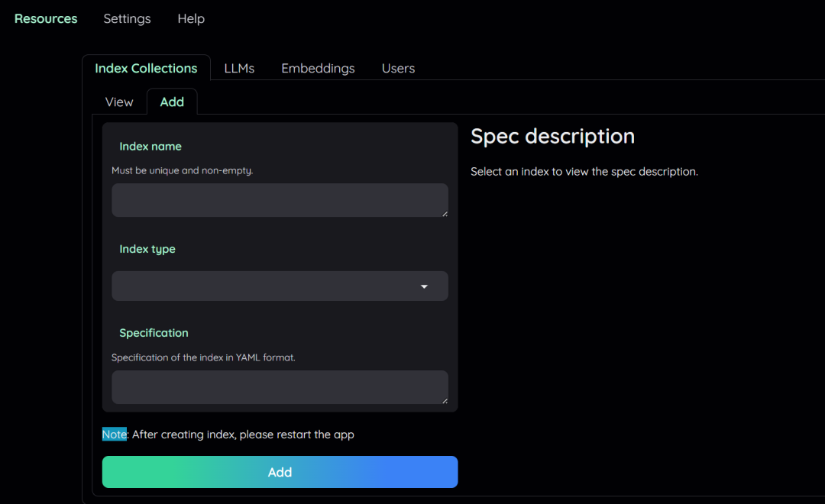Select the Add sub-tab
825x504 pixels.
[x=172, y=102]
